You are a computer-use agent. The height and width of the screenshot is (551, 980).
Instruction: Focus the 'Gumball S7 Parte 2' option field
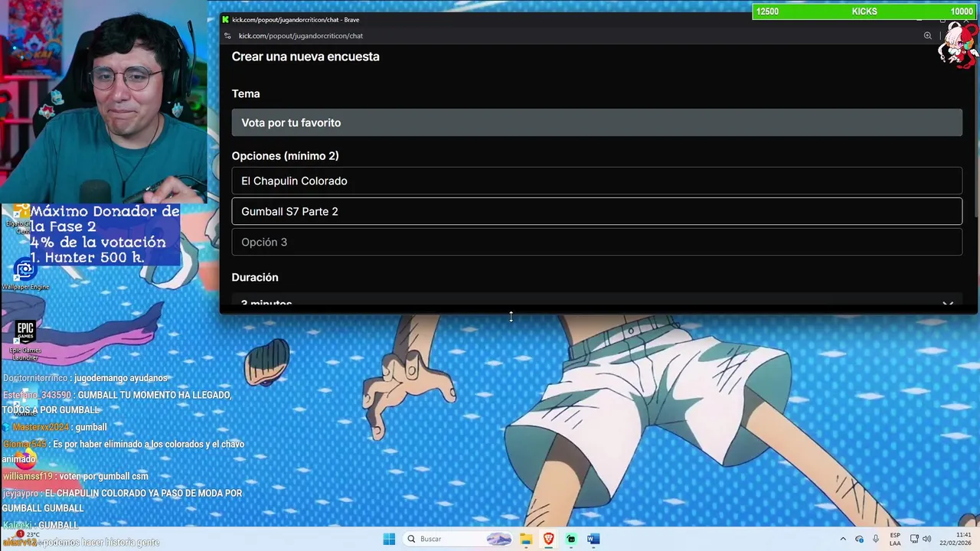click(596, 211)
